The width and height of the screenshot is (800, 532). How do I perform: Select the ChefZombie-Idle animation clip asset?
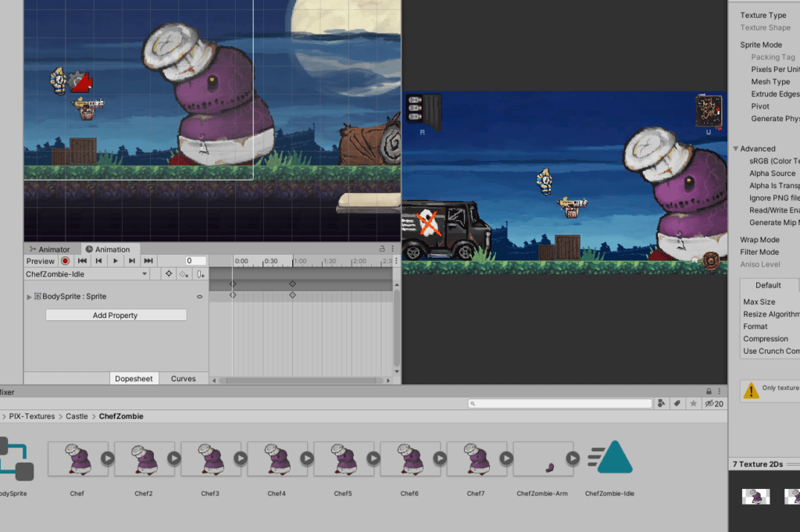609,459
